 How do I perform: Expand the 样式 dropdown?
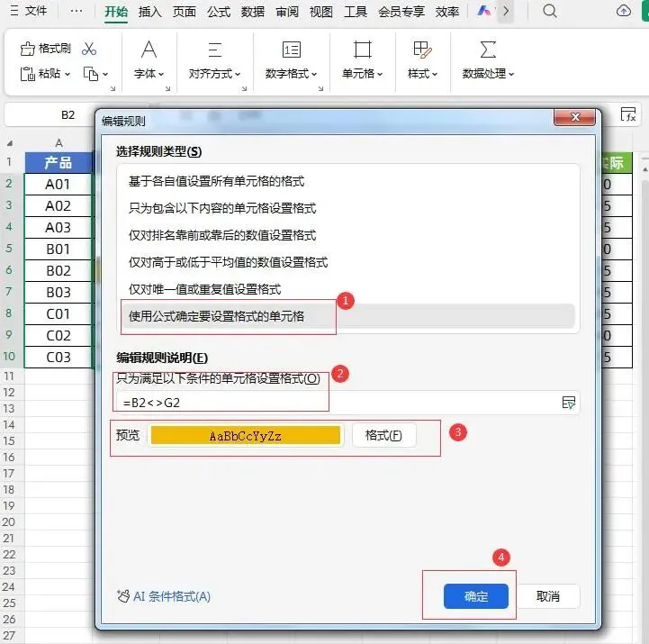coord(435,75)
